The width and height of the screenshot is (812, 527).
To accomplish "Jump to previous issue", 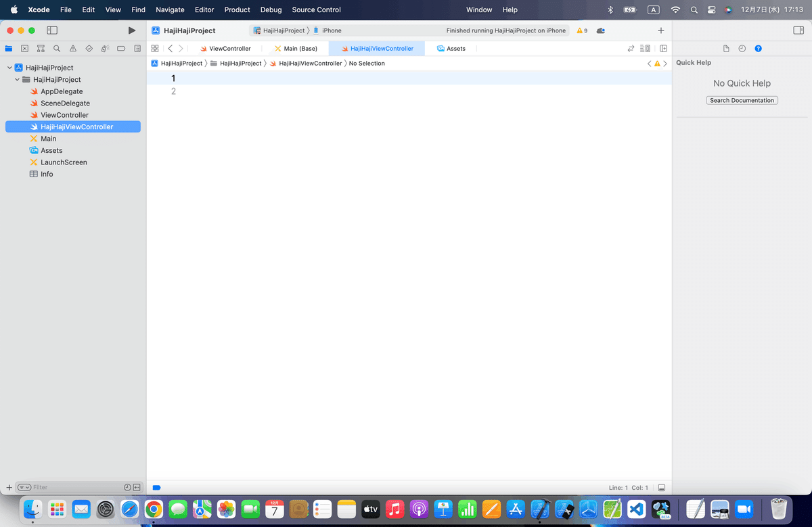I will [x=650, y=63].
